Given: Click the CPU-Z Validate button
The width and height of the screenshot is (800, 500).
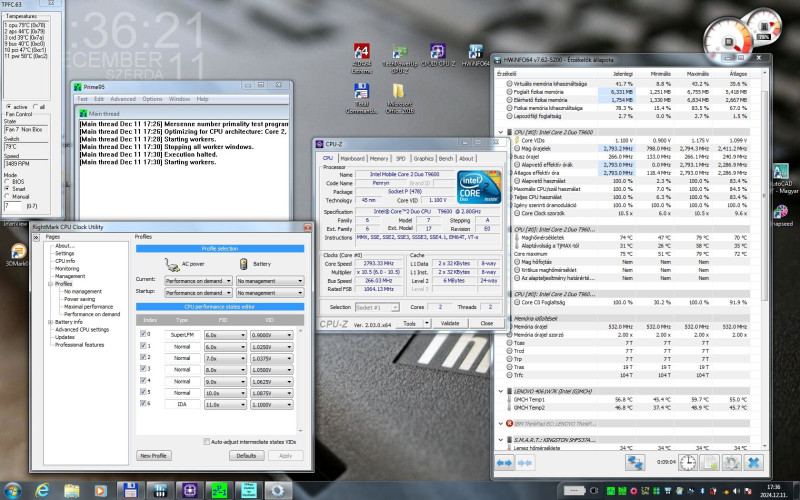Looking at the screenshot, I should pos(450,323).
